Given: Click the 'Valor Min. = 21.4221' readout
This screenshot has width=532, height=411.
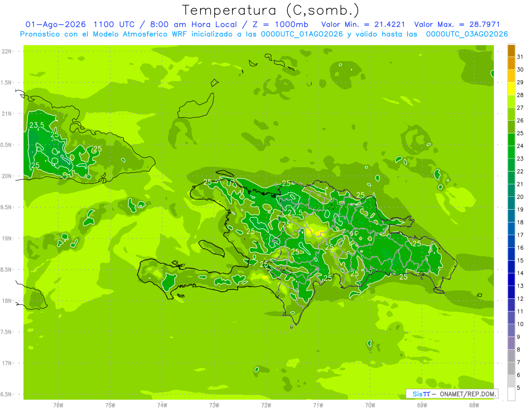Looking at the screenshot, I should pos(364,24).
